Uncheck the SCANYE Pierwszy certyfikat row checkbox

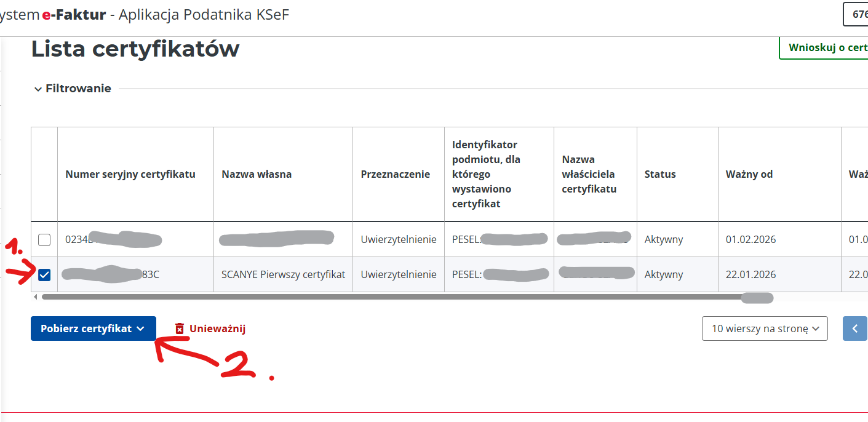tap(44, 275)
